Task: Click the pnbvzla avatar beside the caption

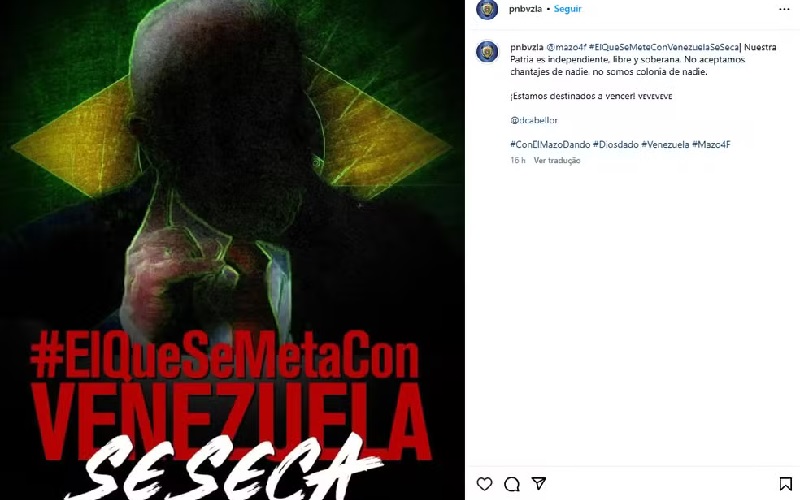Action: 487,52
